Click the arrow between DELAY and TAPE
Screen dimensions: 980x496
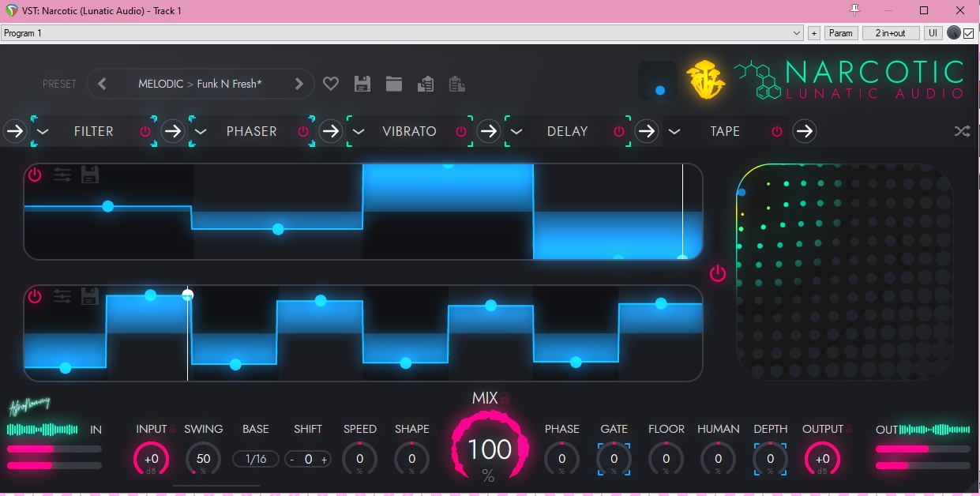647,131
